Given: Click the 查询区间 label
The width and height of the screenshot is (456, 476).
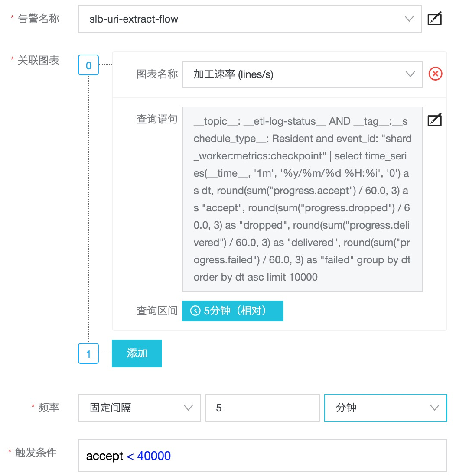Looking at the screenshot, I should 157,311.
